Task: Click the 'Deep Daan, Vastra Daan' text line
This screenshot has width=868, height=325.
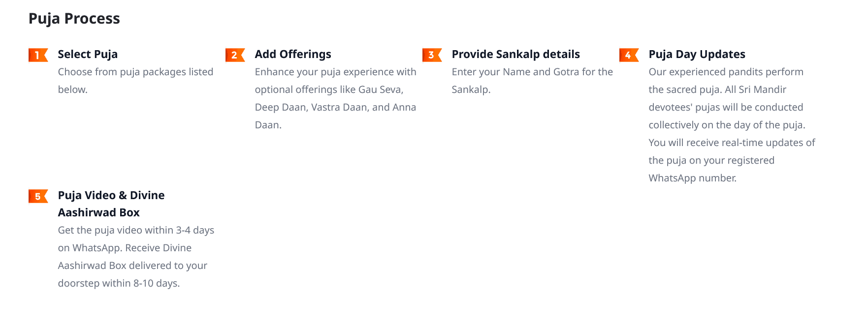Action: pyautogui.click(x=335, y=107)
